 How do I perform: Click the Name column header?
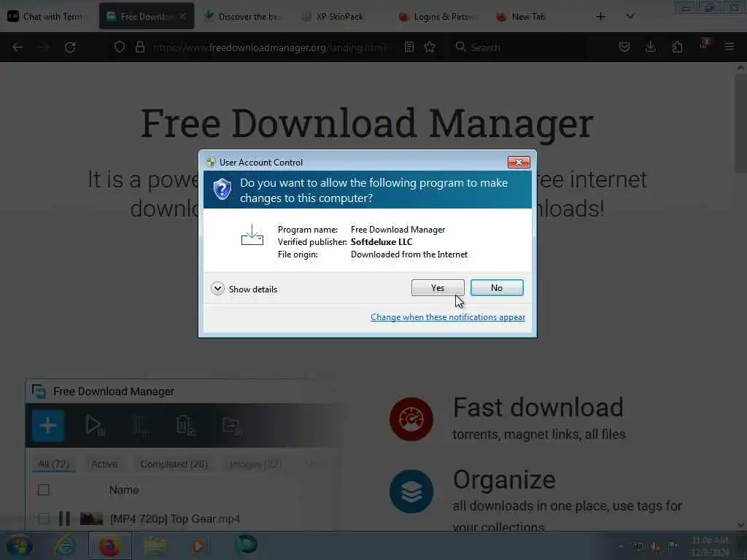[x=124, y=489]
